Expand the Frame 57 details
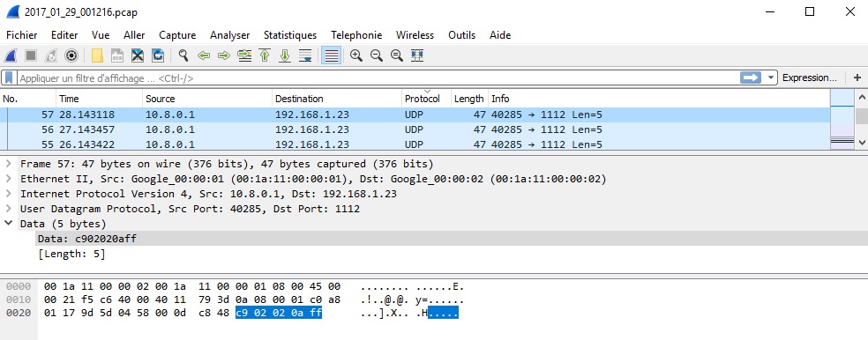Screen dimensions: 868x340 tap(8, 164)
